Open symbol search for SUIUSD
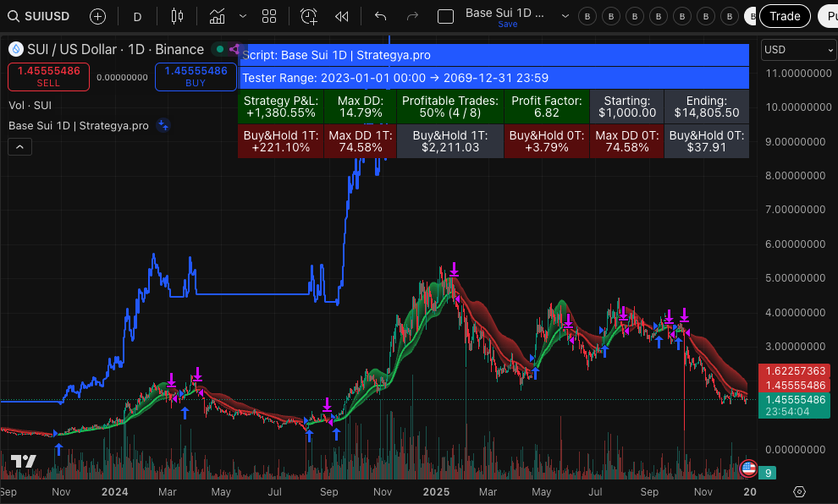This screenshot has width=838, height=504. point(39,16)
